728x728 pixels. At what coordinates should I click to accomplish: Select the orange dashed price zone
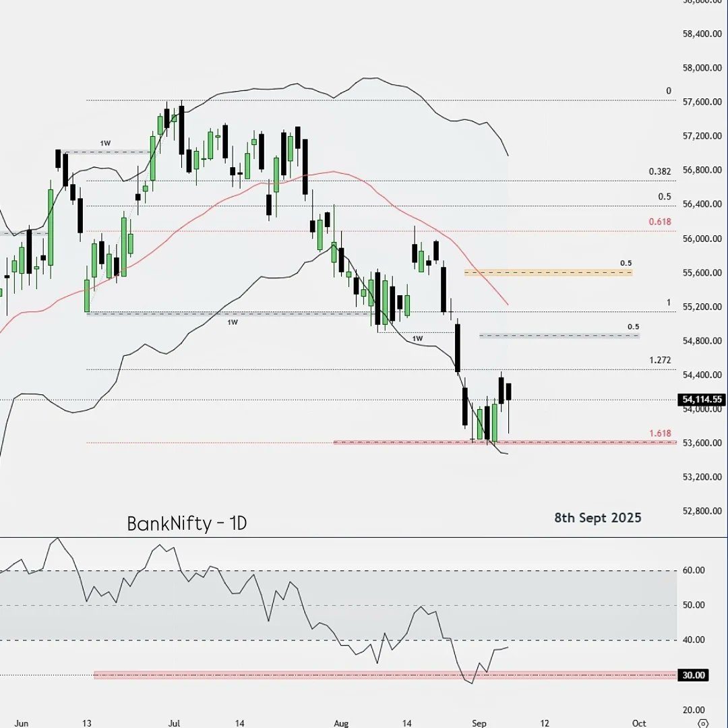[548, 272]
